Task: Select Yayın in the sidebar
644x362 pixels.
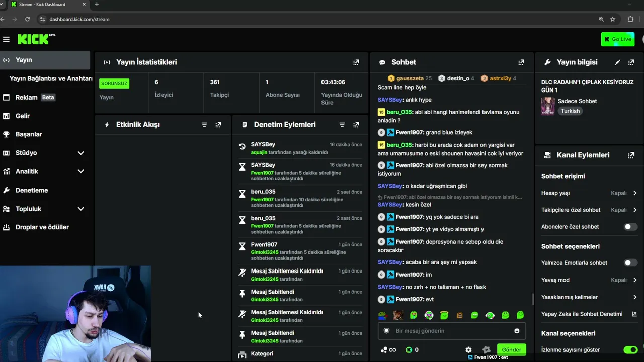Action: 45,60
